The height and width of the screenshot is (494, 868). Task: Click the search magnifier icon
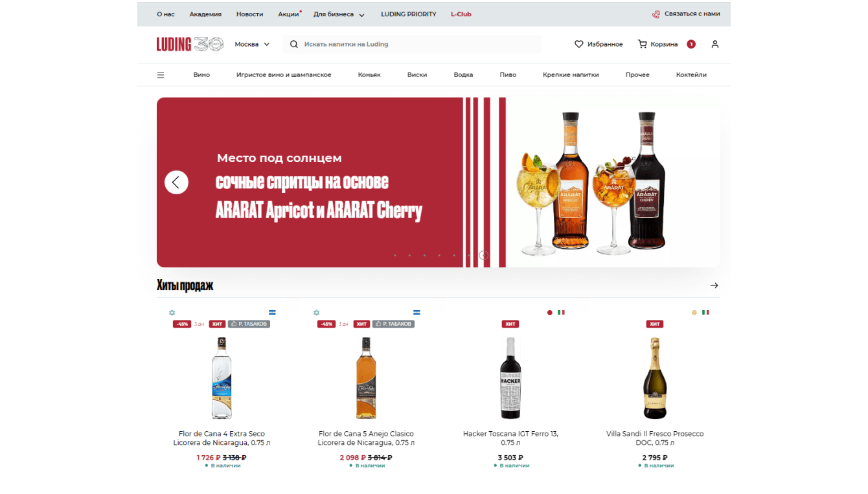294,44
